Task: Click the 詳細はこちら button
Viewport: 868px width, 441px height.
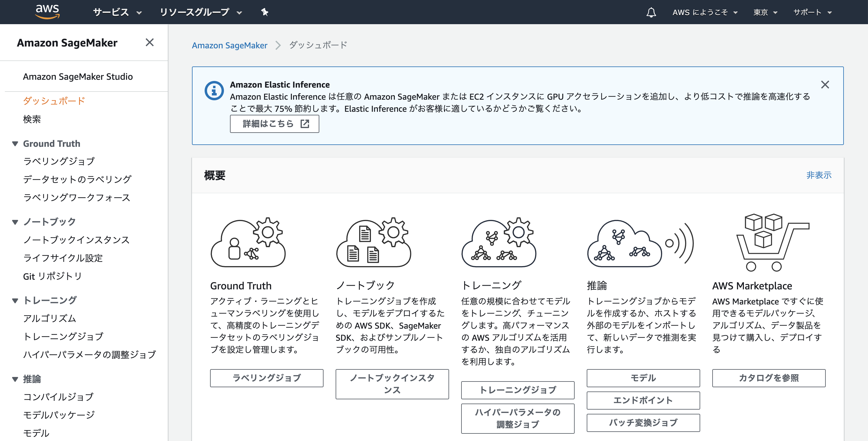Action: click(274, 124)
